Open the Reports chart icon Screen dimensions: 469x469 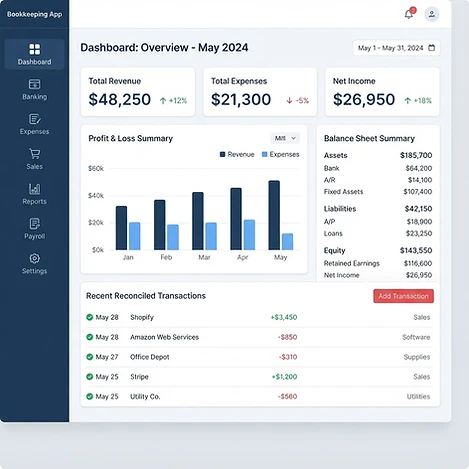tap(35, 189)
